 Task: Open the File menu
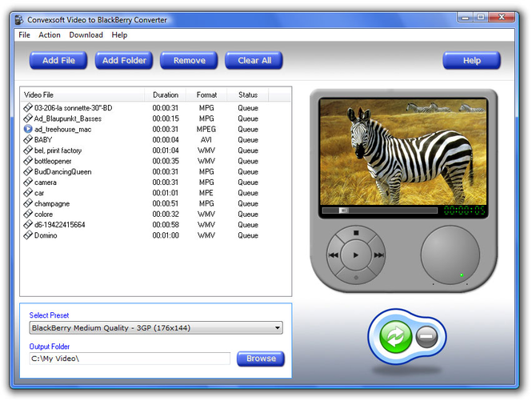pyautogui.click(x=25, y=35)
